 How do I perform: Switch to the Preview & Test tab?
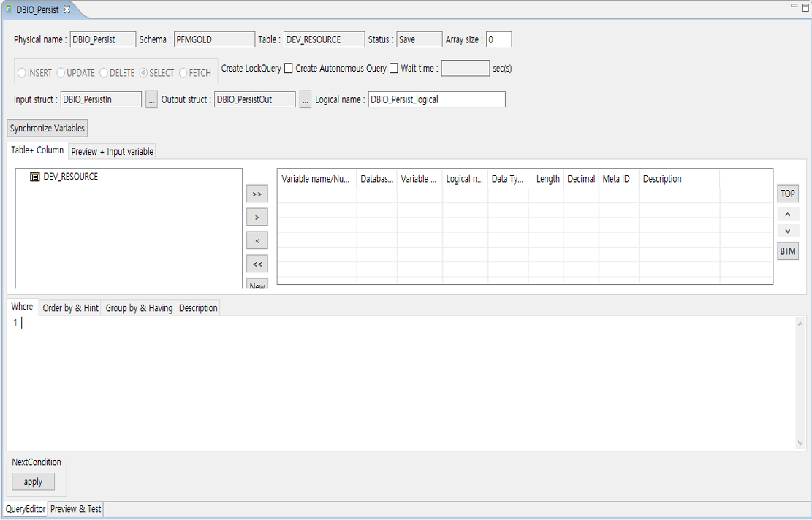click(x=75, y=509)
